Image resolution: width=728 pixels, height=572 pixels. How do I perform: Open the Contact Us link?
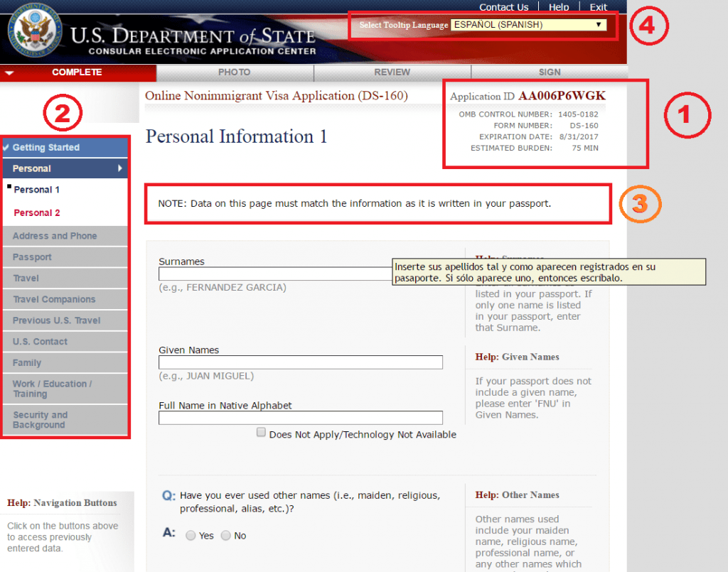(x=504, y=7)
